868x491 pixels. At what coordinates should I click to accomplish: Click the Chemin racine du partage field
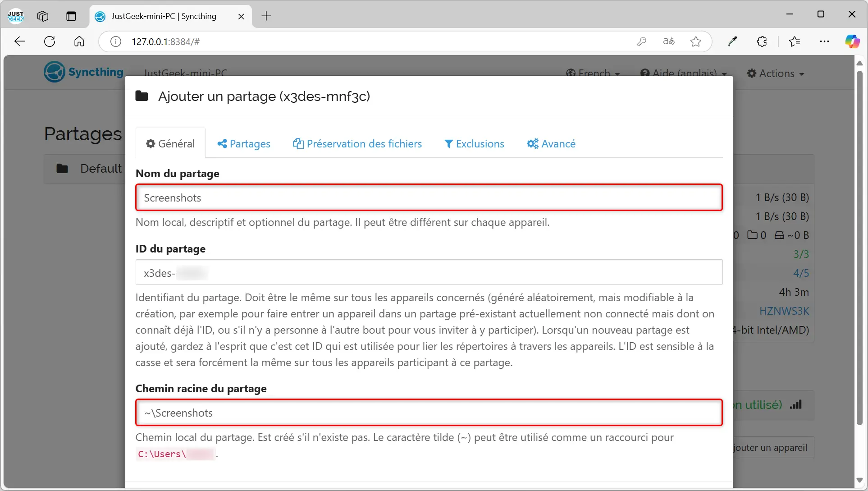tap(429, 412)
